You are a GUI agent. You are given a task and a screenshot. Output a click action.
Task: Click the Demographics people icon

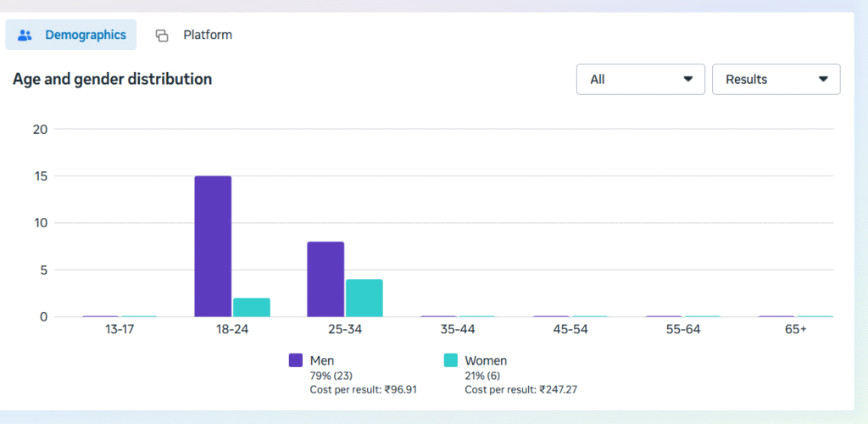tap(25, 36)
